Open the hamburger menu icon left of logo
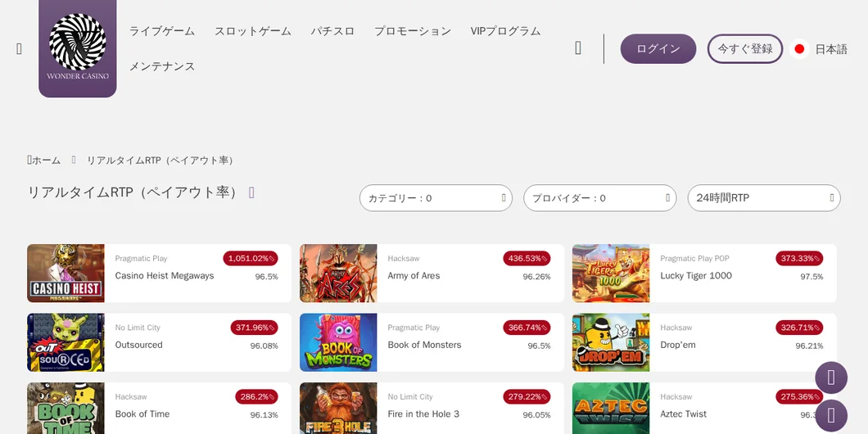868x434 pixels. tap(20, 48)
